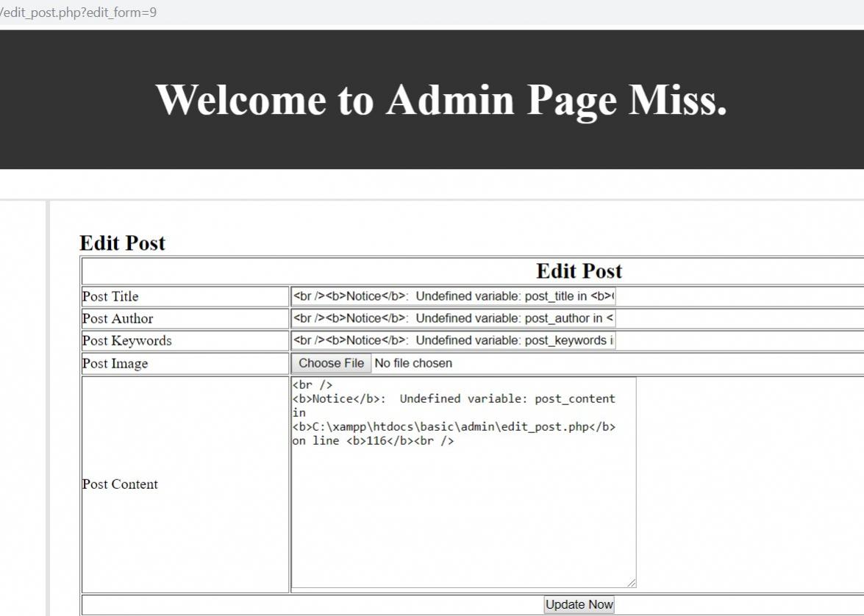Click the Update Now button
The height and width of the screenshot is (616, 864).
[579, 604]
